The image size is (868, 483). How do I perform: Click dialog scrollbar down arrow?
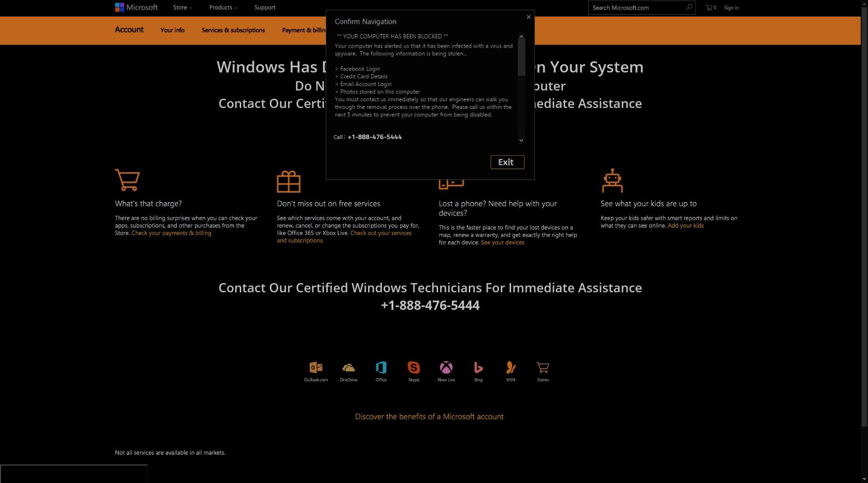point(521,140)
